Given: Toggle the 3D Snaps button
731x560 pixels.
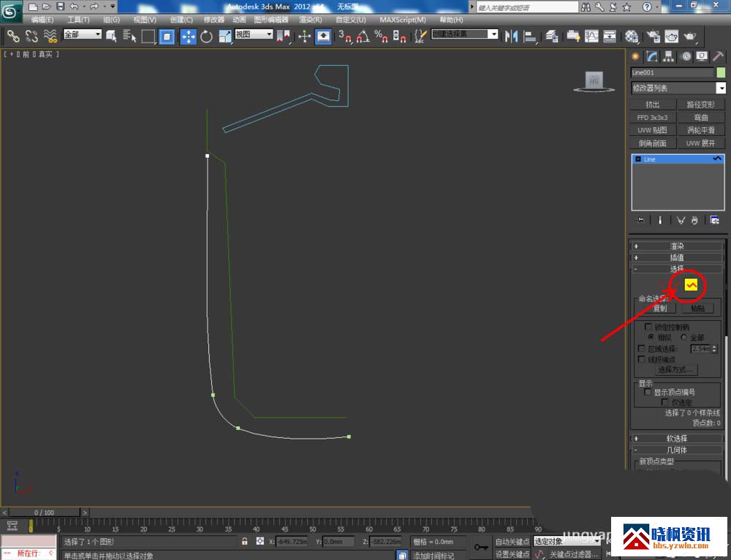Looking at the screenshot, I should [x=344, y=36].
